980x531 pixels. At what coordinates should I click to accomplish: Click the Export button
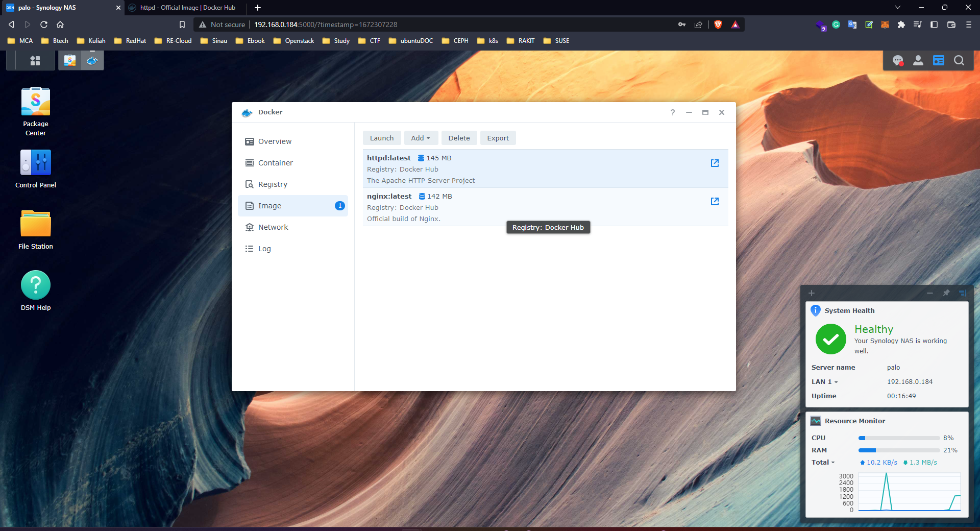[498, 138]
